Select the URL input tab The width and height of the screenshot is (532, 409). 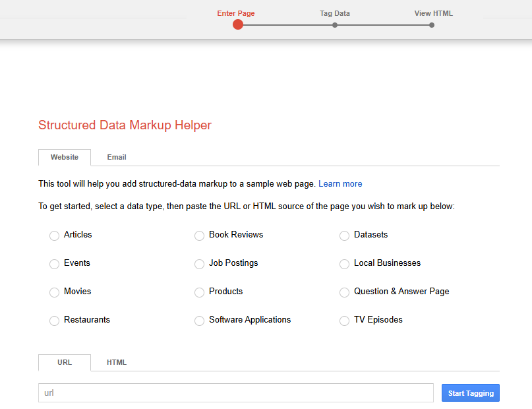click(65, 362)
